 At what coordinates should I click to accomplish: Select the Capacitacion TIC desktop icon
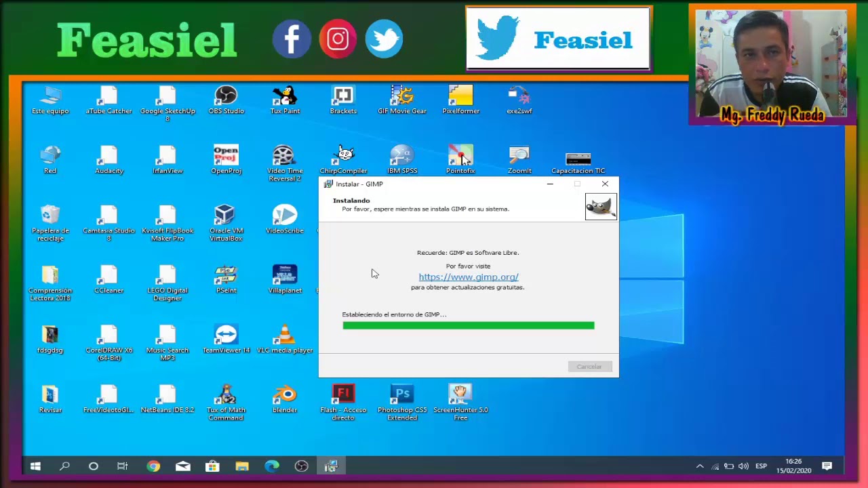(x=578, y=159)
